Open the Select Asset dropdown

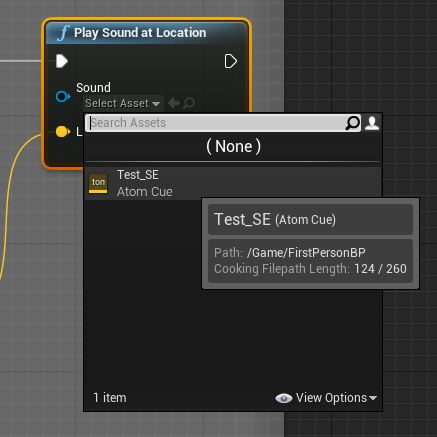point(122,103)
